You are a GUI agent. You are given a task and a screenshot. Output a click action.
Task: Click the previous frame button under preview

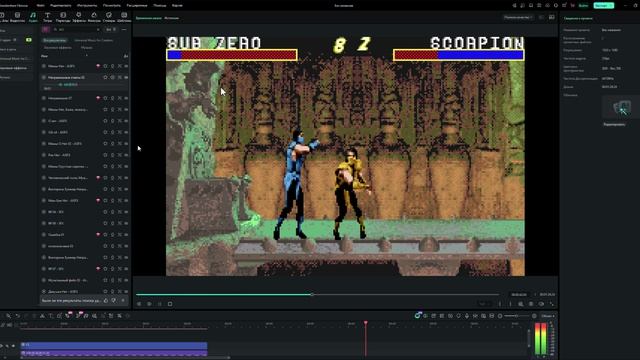pyautogui.click(x=139, y=304)
